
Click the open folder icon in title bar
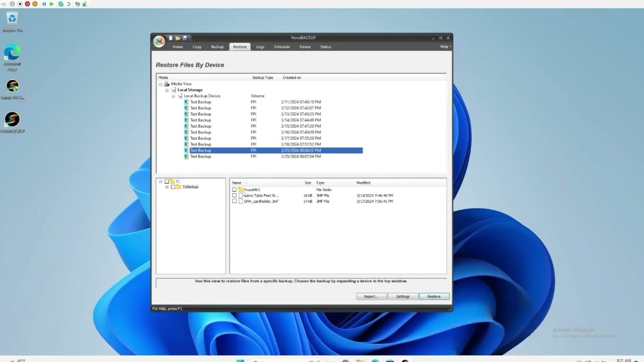(x=178, y=38)
